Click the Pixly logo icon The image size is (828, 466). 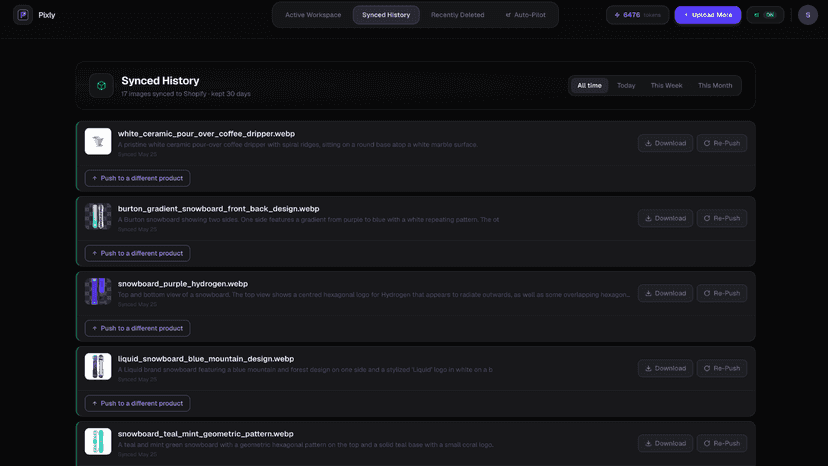[23, 15]
